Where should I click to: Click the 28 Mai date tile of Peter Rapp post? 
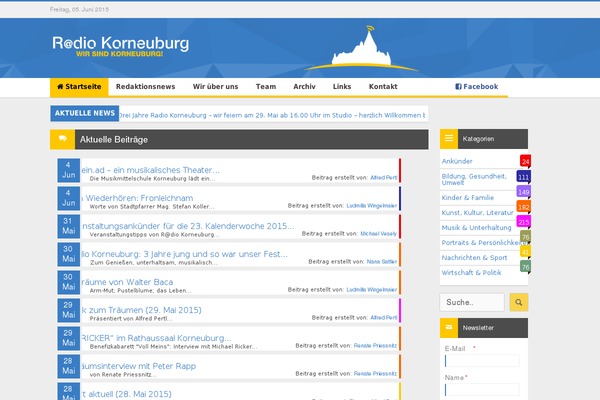coord(69,366)
